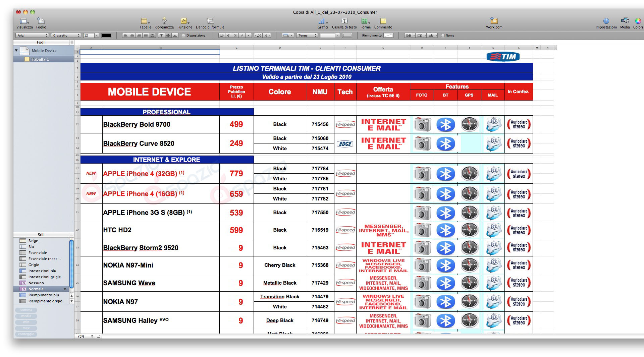Image resolution: width=644 pixels, height=357 pixels.
Task: Open the Arial font family dropdown
Action: pyautogui.click(x=32, y=35)
